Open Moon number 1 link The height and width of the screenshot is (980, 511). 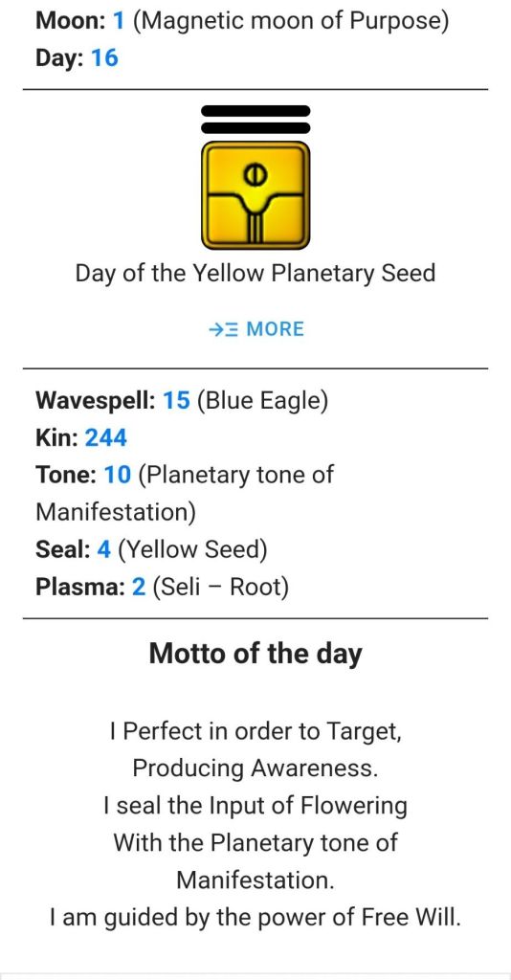(x=118, y=22)
